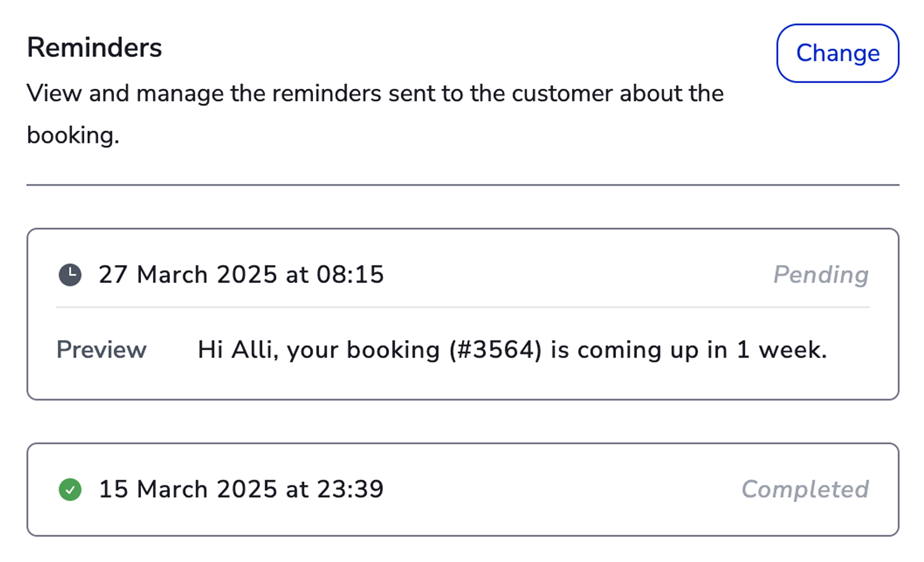Image resolution: width=924 pixels, height=562 pixels.
Task: Click the word "booking." in the description
Action: click(x=73, y=136)
